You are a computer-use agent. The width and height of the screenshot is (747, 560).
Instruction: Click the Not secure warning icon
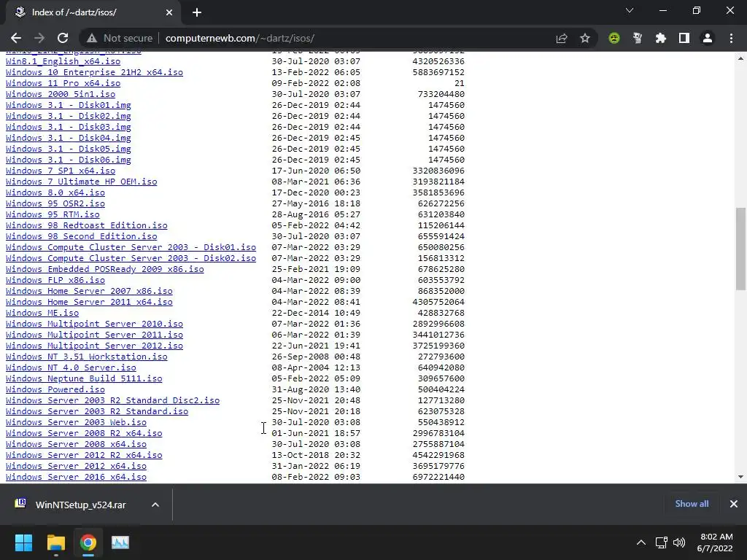[92, 38]
